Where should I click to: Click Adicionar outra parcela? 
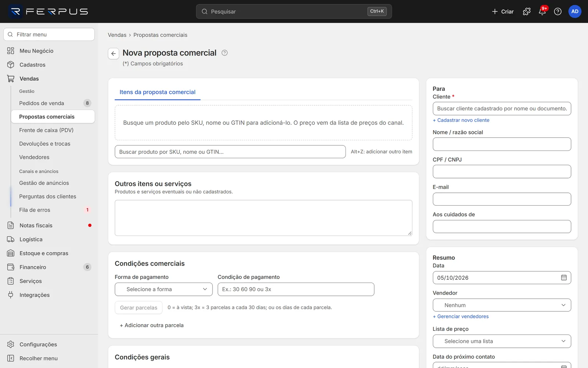152,325
